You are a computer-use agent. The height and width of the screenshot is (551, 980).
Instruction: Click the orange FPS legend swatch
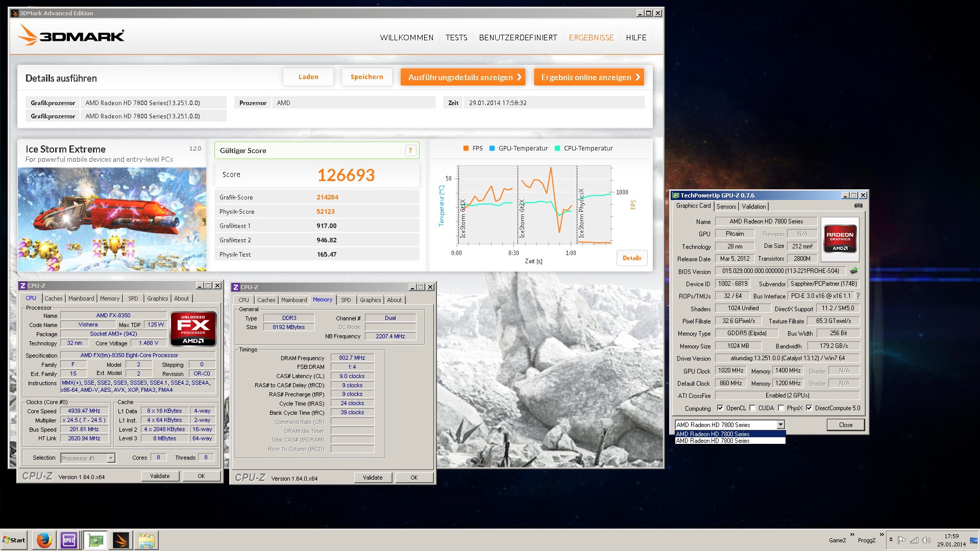465,148
